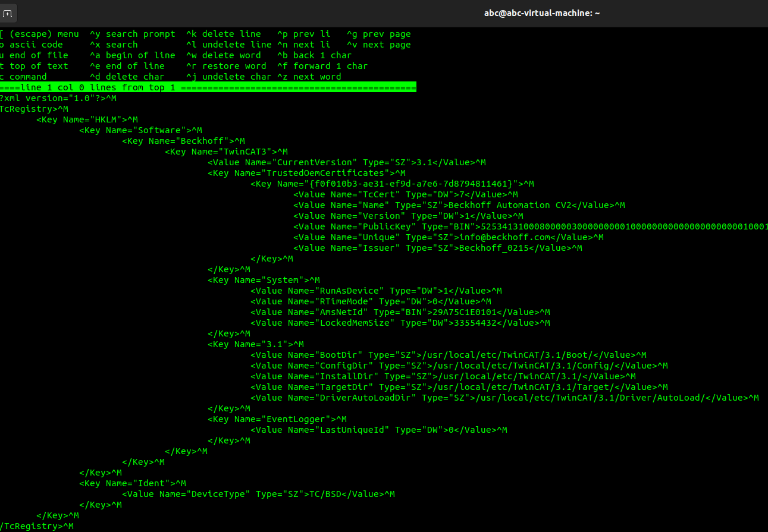Click the "^a begin of line" help entry
The image size is (768, 532).
click(x=133, y=55)
